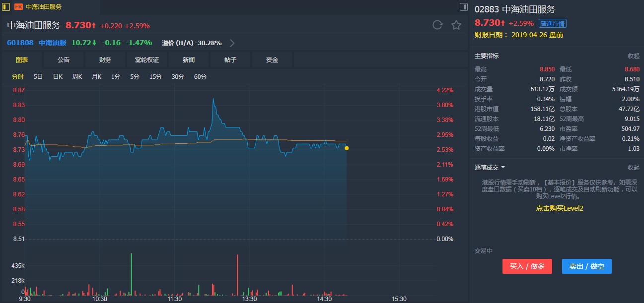644x303 pixels.
Task: Click the yellow latest-price dot on chart
Action: 347,148
